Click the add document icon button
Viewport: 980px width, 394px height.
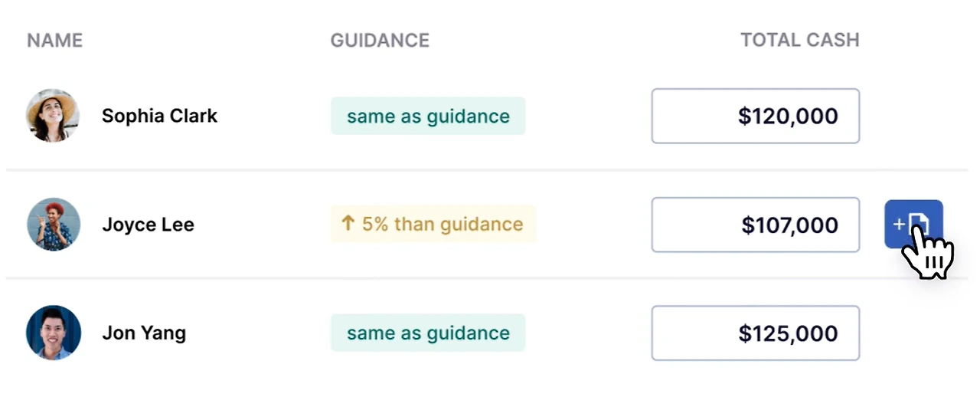tap(913, 224)
